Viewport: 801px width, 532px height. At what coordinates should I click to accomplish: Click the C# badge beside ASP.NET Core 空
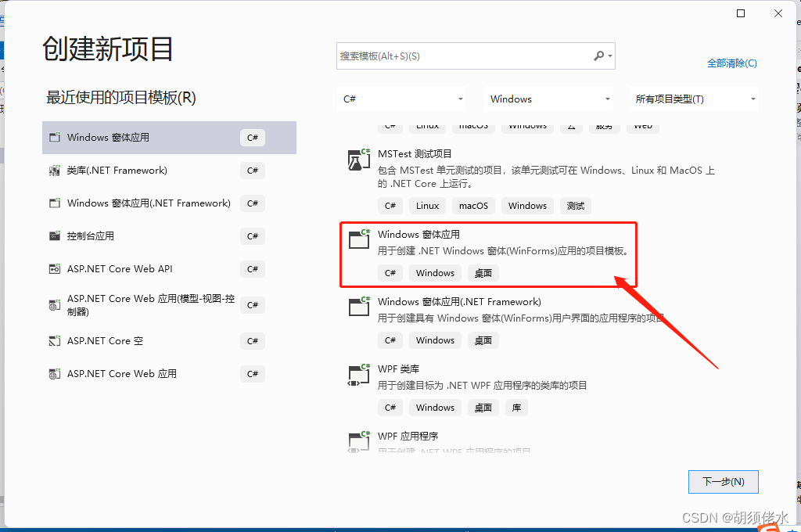point(253,341)
